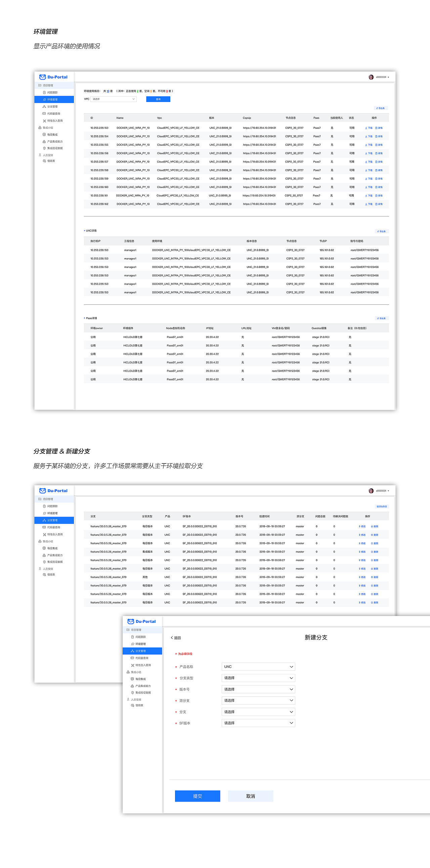Click the blue 查询 button
Viewport: 430px width, 868px height.
coord(158,99)
